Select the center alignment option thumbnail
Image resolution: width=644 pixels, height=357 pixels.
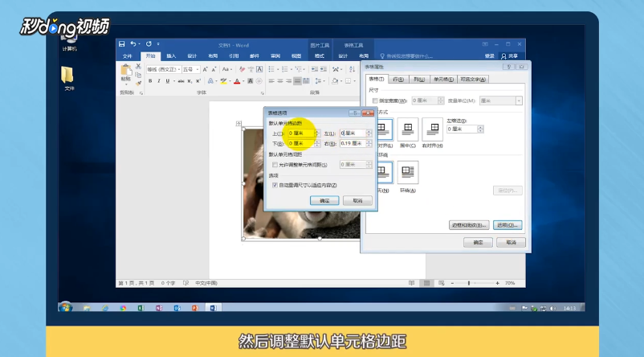point(408,129)
